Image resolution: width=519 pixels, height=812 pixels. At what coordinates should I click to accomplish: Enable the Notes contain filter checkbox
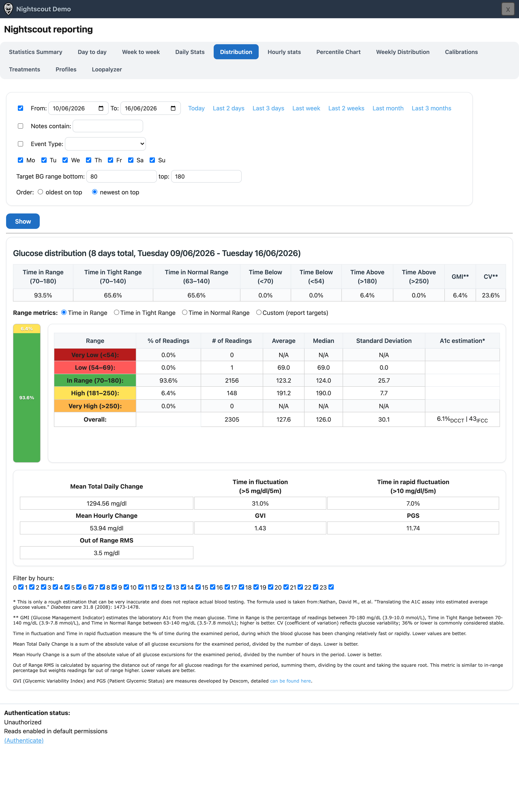point(20,126)
